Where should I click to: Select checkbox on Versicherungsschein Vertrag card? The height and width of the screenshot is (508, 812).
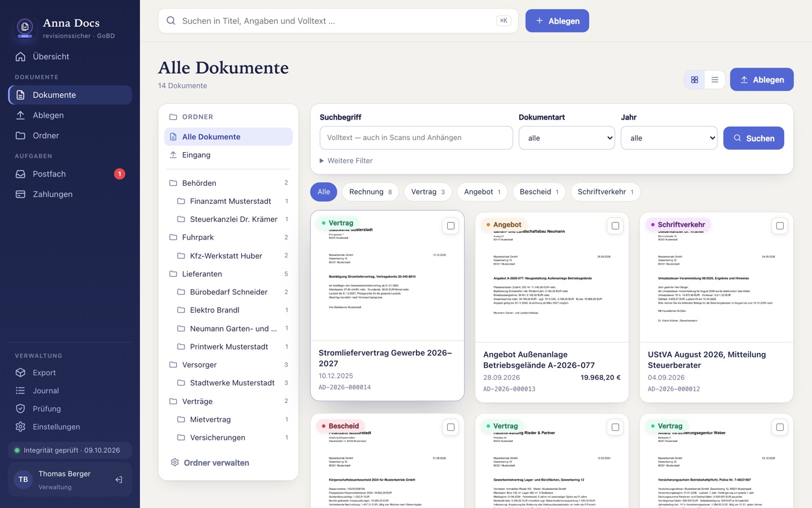pyautogui.click(x=780, y=427)
